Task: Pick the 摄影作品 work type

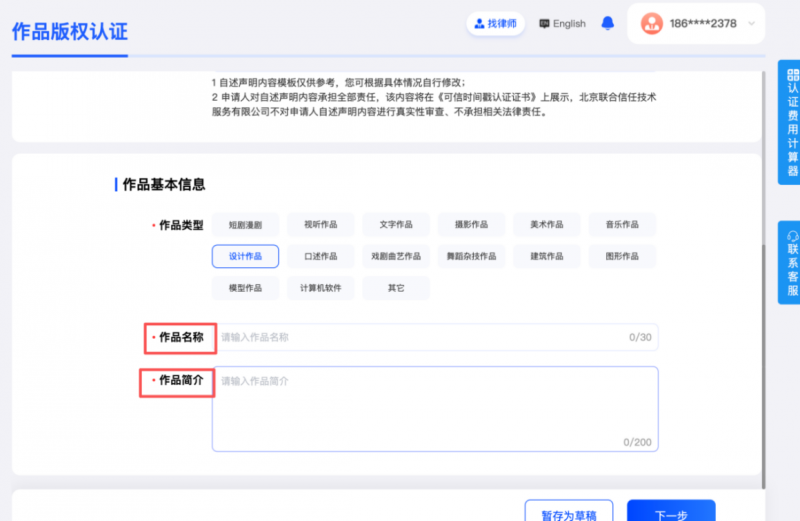Action: (471, 225)
